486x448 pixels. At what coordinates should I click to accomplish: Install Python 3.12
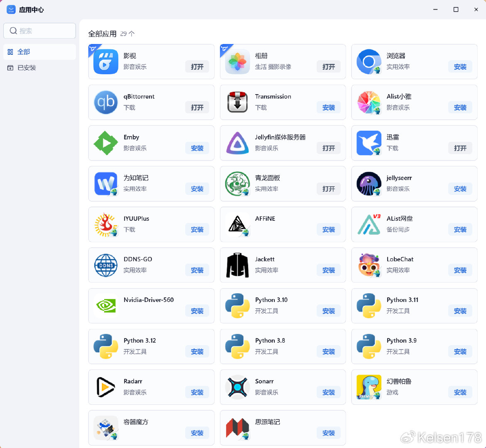197,352
